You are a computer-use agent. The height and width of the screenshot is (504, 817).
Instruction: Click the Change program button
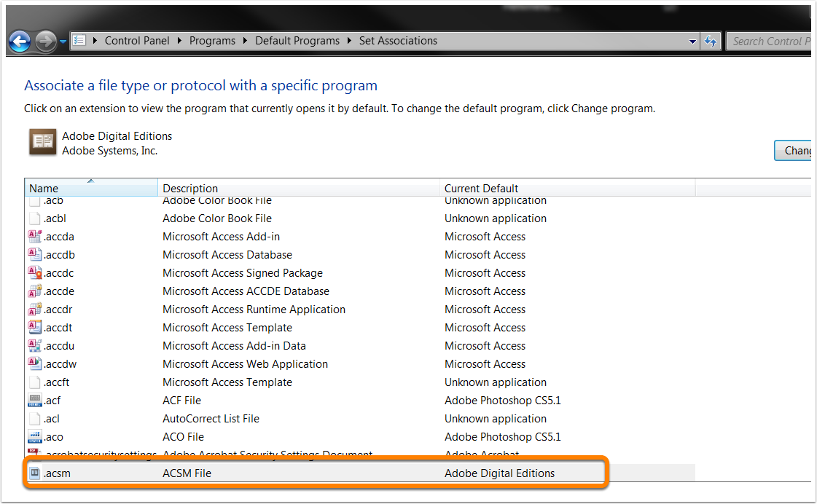(793, 151)
